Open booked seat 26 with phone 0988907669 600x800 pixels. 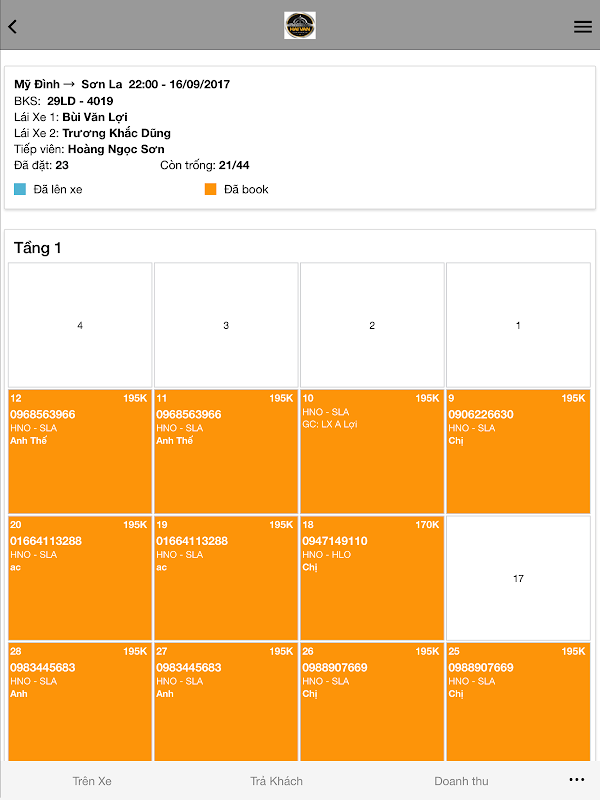[x=372, y=702]
